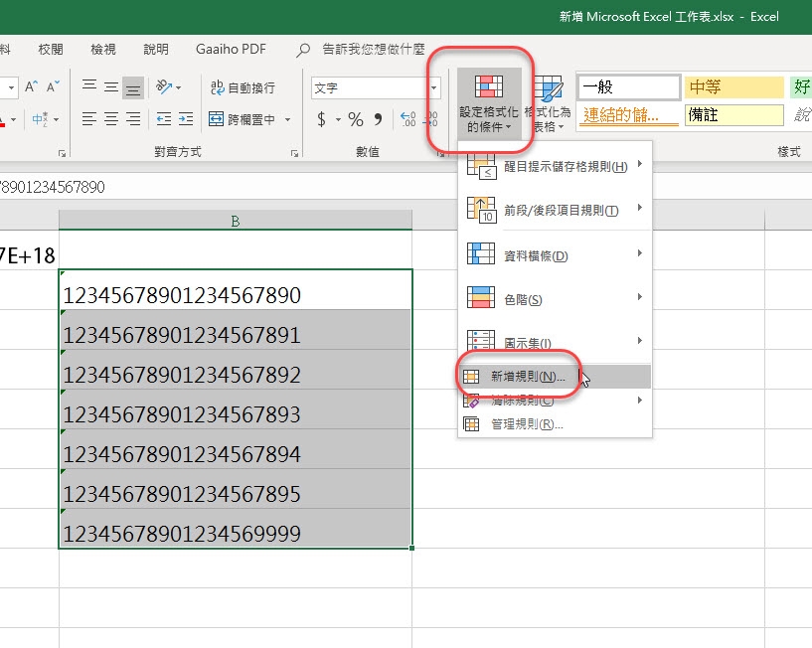The width and height of the screenshot is (812, 648).
Task: Toggle Merge and Center (跨欄置中)
Action: point(248,119)
